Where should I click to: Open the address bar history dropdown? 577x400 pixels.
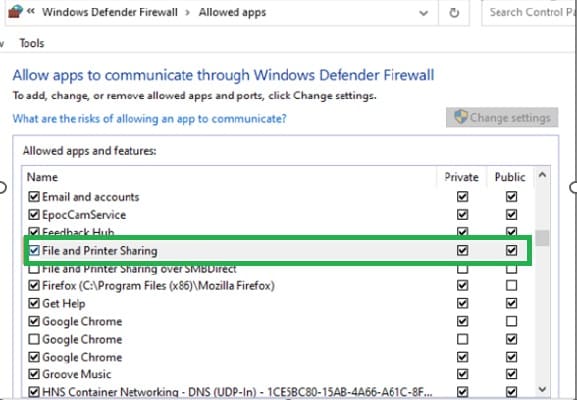pos(424,13)
